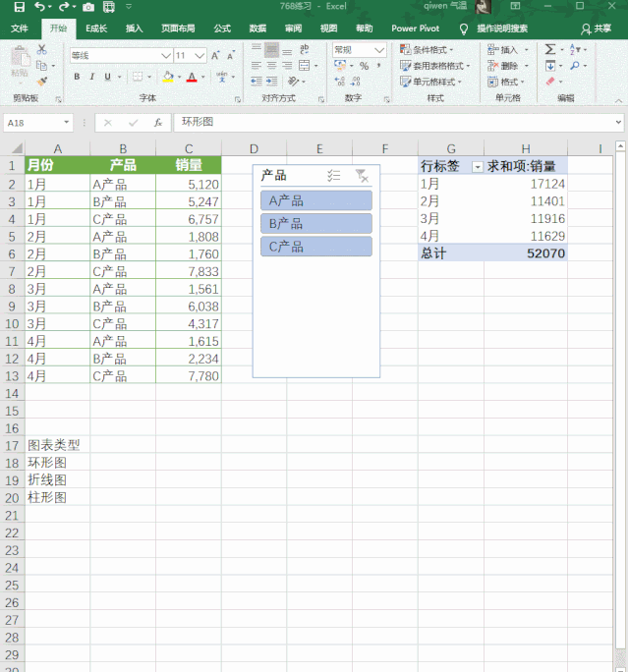
Task: Apply Percent Style with the % icon
Action: tap(364, 66)
